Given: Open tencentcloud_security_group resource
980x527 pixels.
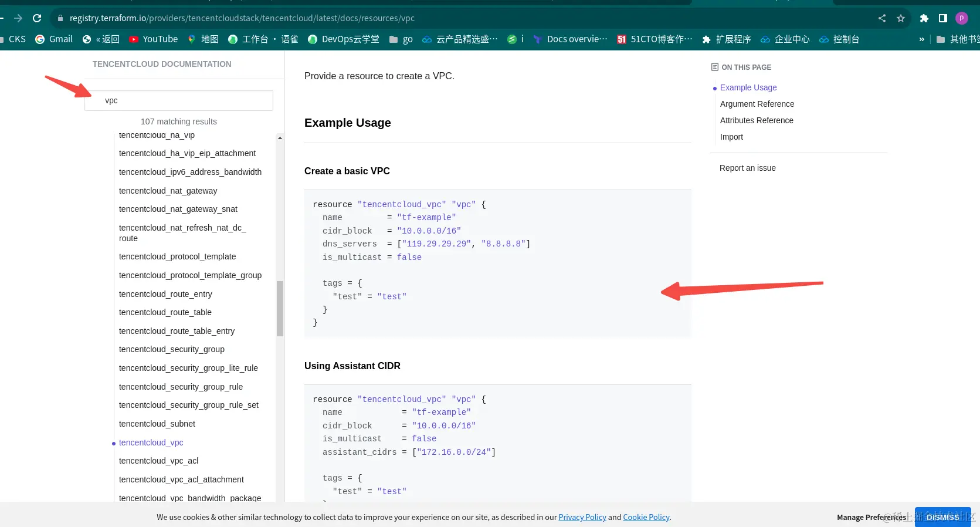Looking at the screenshot, I should tap(171, 349).
